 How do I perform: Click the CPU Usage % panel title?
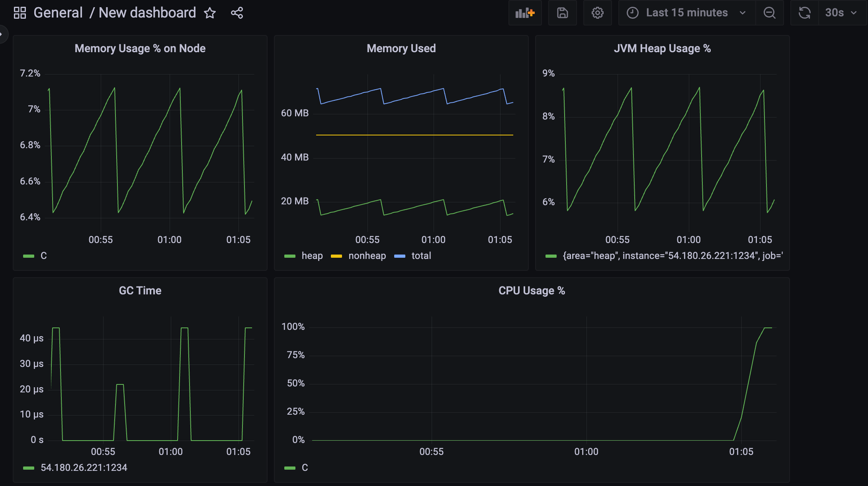coord(532,291)
